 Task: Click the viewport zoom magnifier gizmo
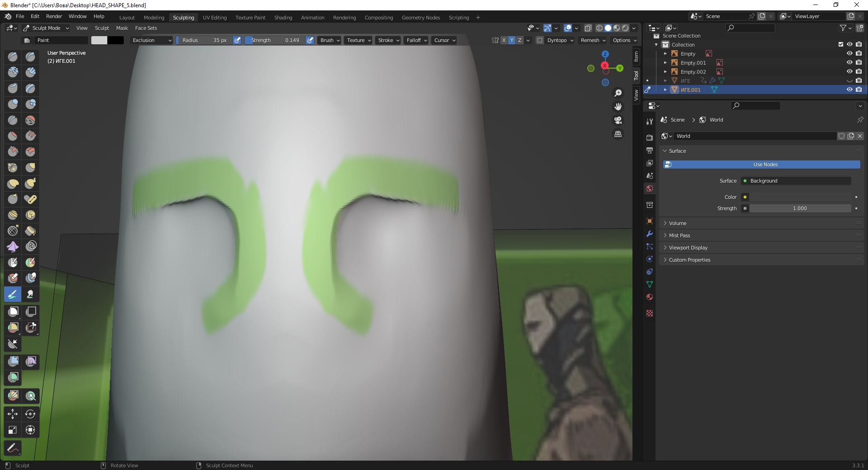[618, 93]
